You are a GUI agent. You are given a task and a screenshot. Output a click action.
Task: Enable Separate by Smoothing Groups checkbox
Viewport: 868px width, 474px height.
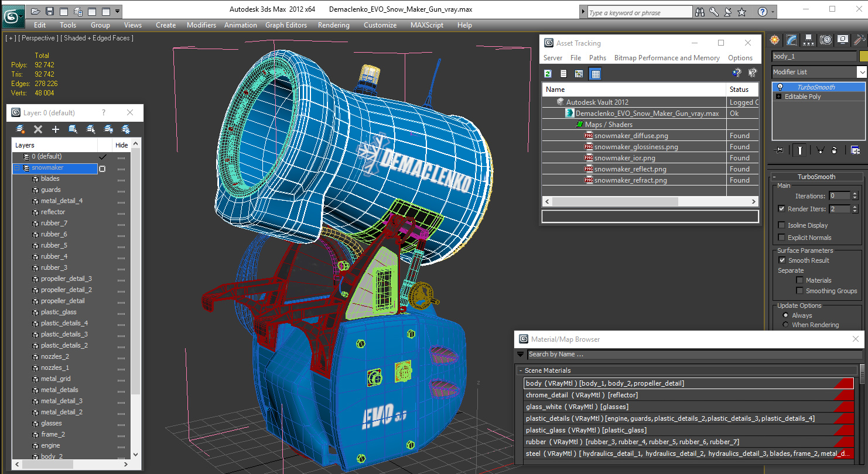tap(799, 291)
